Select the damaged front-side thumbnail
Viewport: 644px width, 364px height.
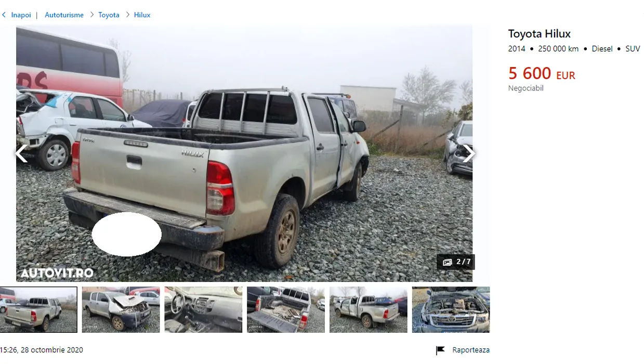[121, 310]
